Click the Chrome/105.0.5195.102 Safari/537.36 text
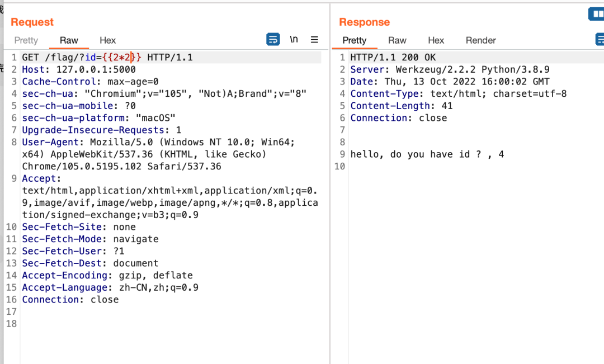The height and width of the screenshot is (364, 604). [122, 167]
